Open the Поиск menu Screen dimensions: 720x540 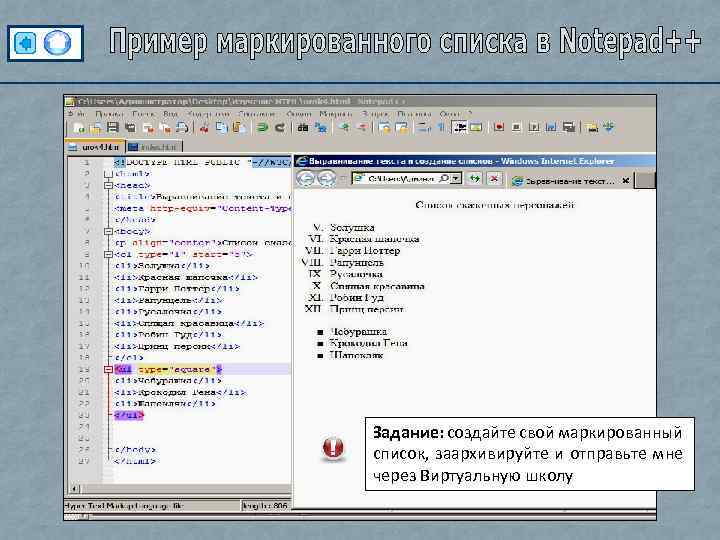tap(143, 113)
